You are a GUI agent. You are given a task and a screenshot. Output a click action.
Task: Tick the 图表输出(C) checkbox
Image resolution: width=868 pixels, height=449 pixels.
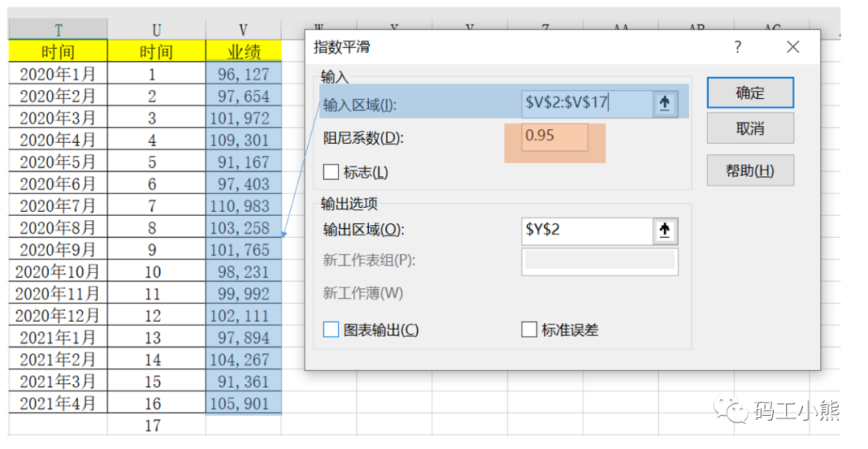point(331,329)
